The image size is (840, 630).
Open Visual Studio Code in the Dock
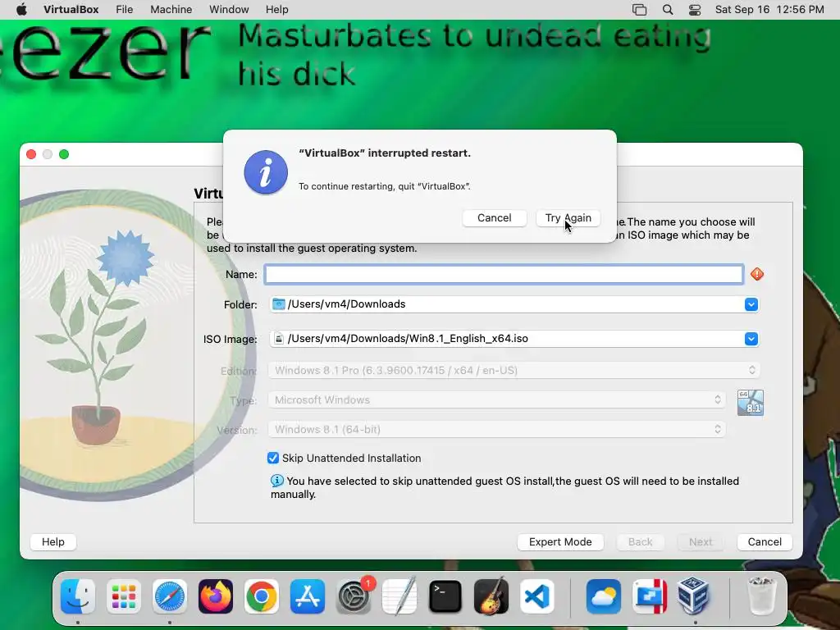[x=536, y=596]
